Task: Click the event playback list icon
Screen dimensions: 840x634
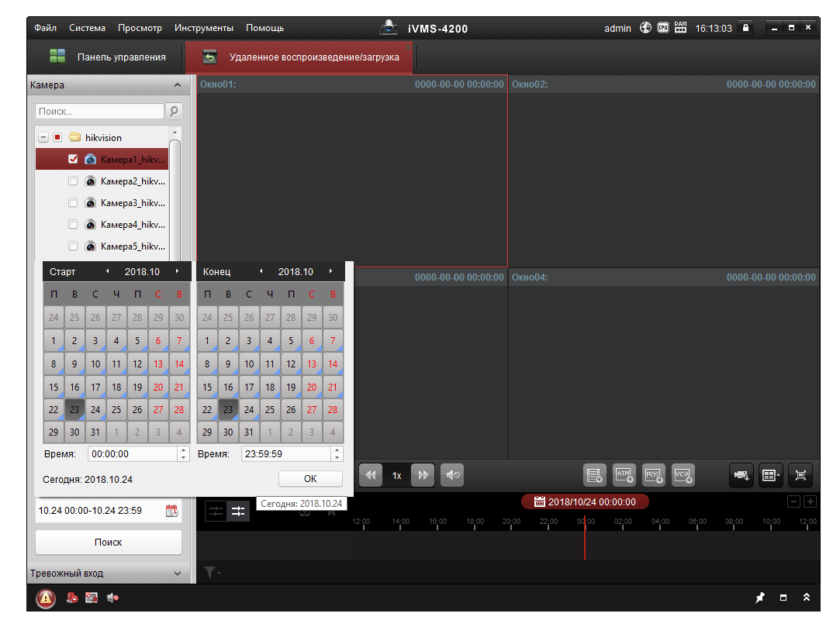Action: [x=594, y=475]
